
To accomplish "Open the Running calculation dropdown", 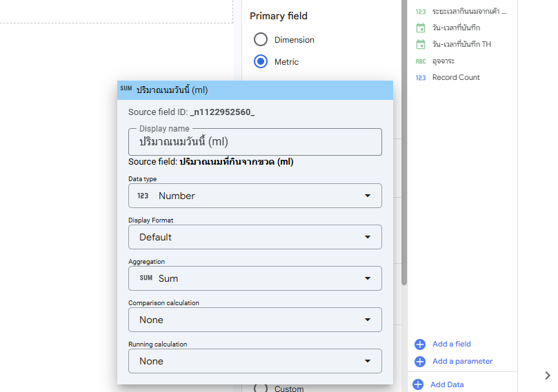I will pos(255,361).
